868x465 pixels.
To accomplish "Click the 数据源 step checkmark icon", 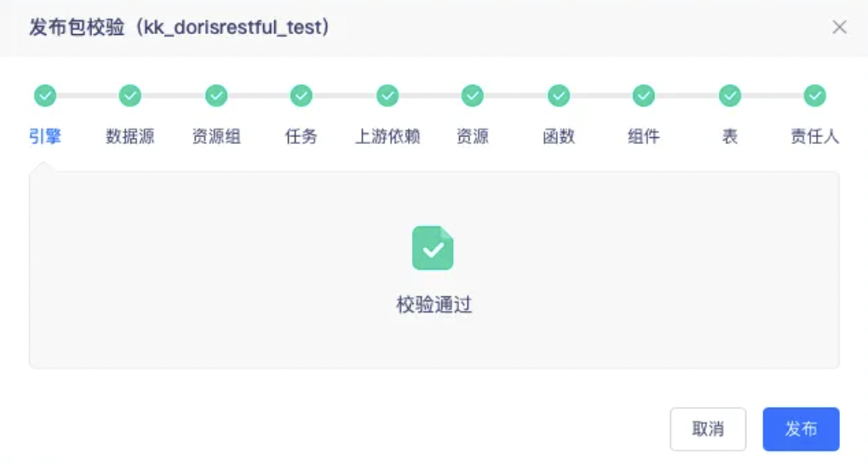I will 130,95.
